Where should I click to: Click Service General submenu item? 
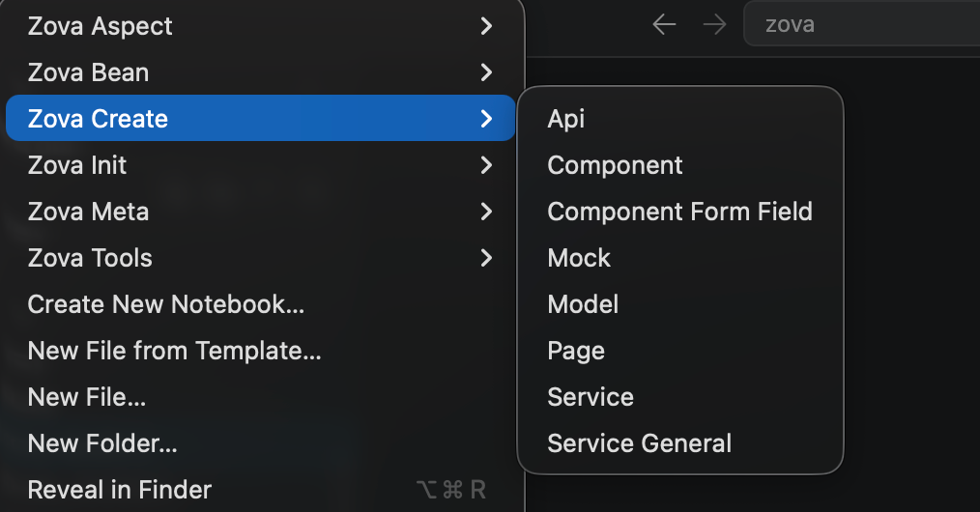639,443
